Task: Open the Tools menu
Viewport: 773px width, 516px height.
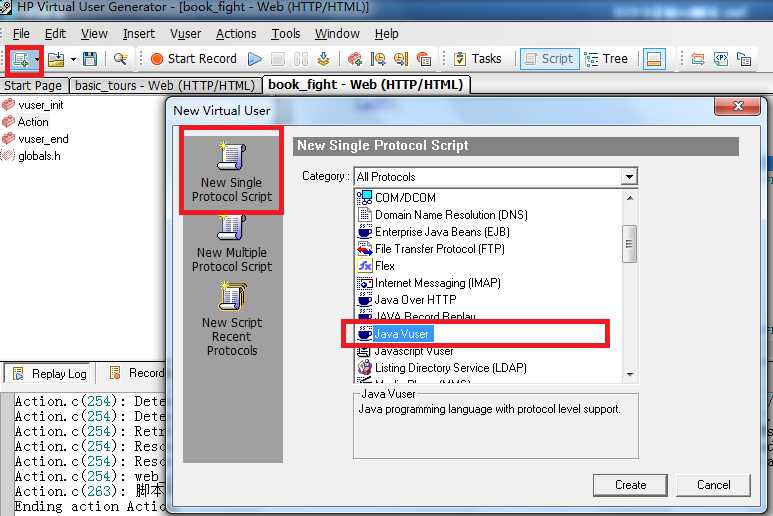Action: (285, 34)
